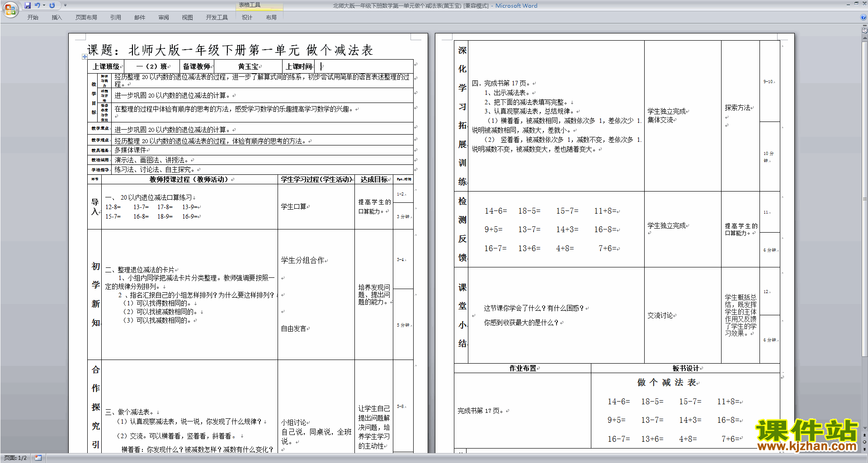The height and width of the screenshot is (463, 868).
Task: Toggle the ruler icon above scrollbar
Action: tap(865, 31)
